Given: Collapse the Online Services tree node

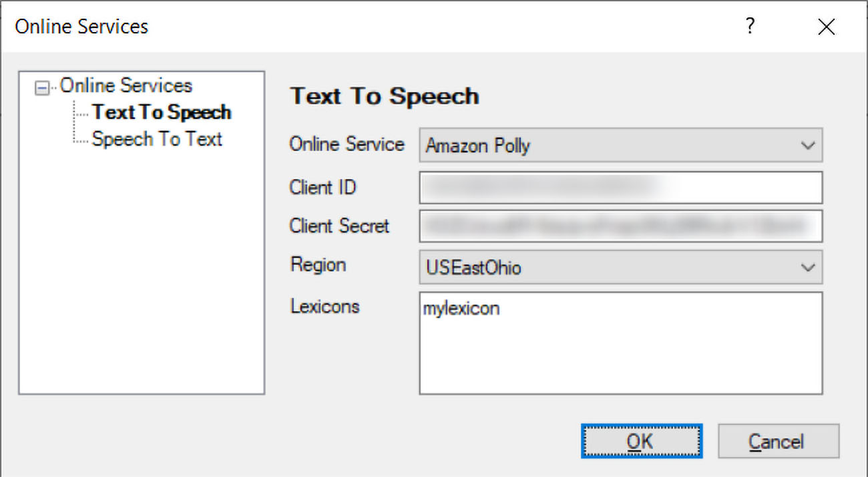Looking at the screenshot, I should pos(43,88).
